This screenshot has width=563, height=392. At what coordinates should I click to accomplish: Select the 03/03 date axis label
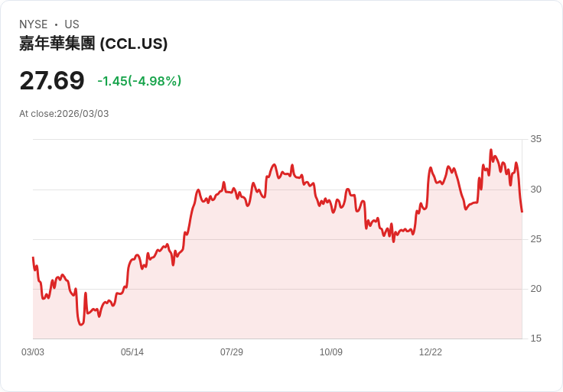[x=33, y=352]
